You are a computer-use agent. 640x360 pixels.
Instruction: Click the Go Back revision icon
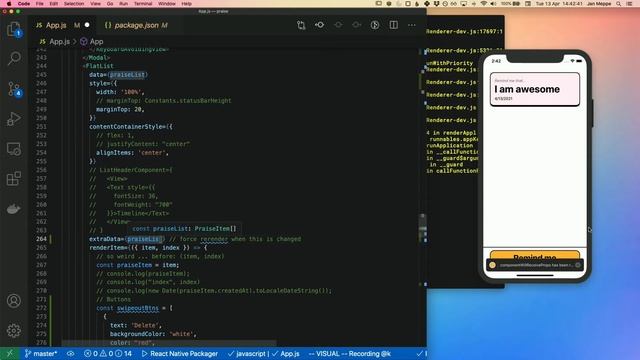click(x=320, y=25)
